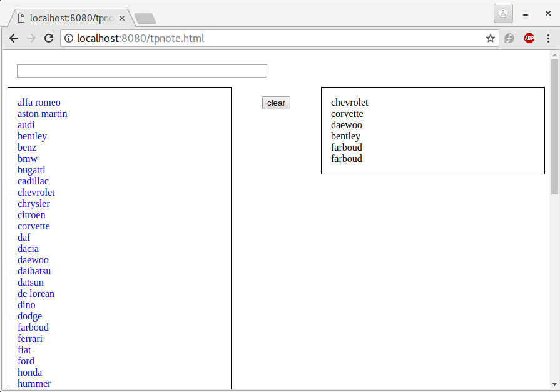Choose the bentley link in the left list
The image size is (560, 392).
[32, 136]
